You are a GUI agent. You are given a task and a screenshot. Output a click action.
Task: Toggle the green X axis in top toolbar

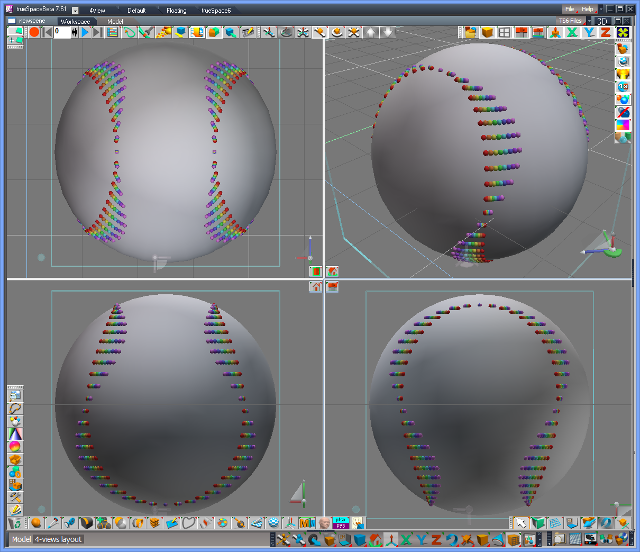(x=572, y=32)
